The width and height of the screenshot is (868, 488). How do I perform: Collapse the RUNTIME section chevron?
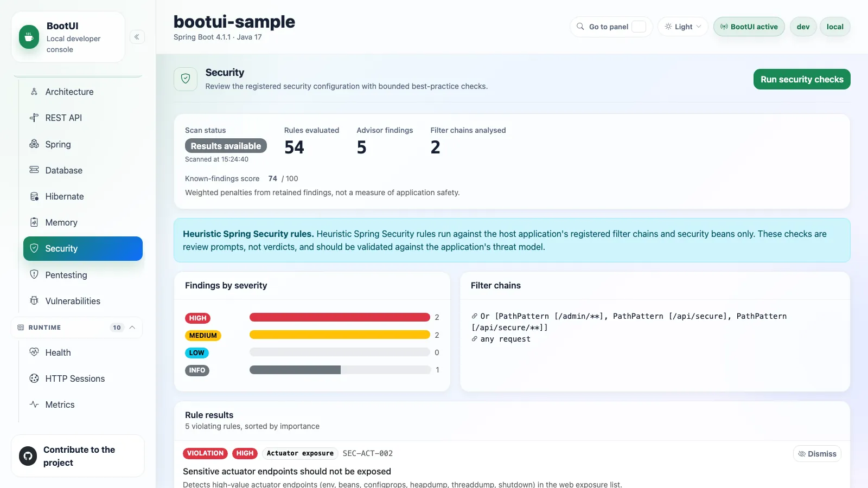tap(132, 328)
